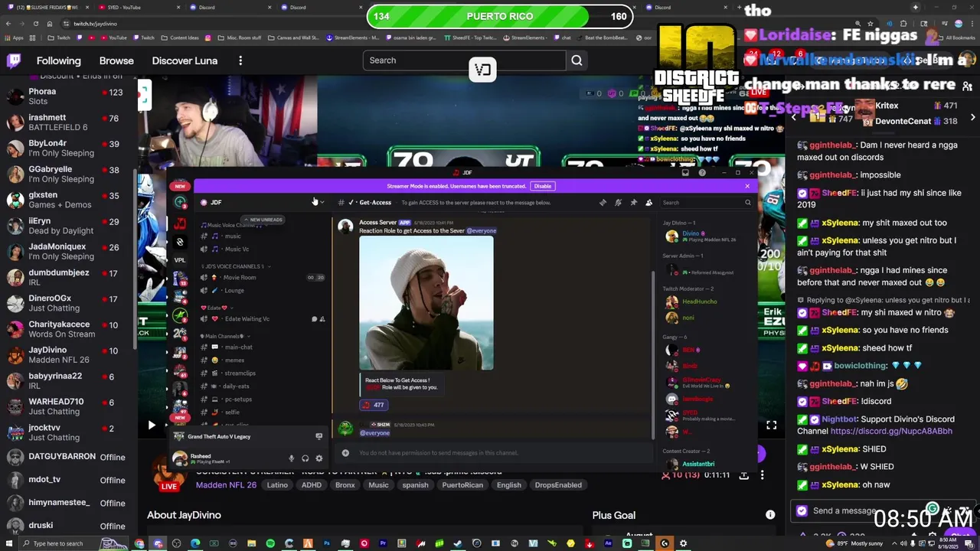This screenshot has height=551, width=980.
Task: Open the main-chat Discord channel
Action: pyautogui.click(x=238, y=347)
